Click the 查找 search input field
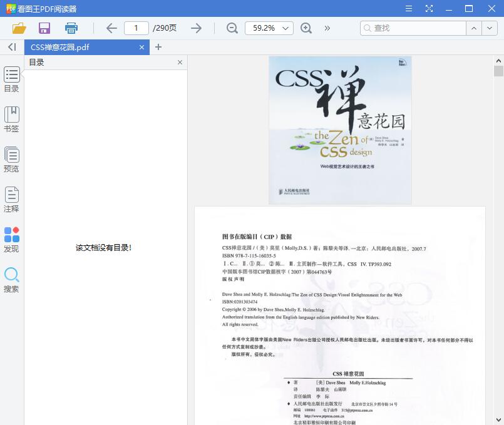This screenshot has width=504, height=425. pos(413,28)
